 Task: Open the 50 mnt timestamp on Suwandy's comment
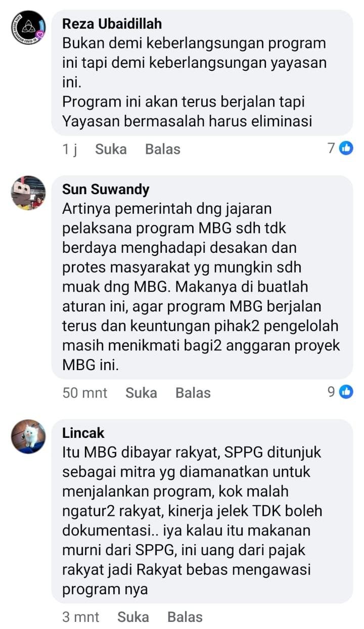85,393
